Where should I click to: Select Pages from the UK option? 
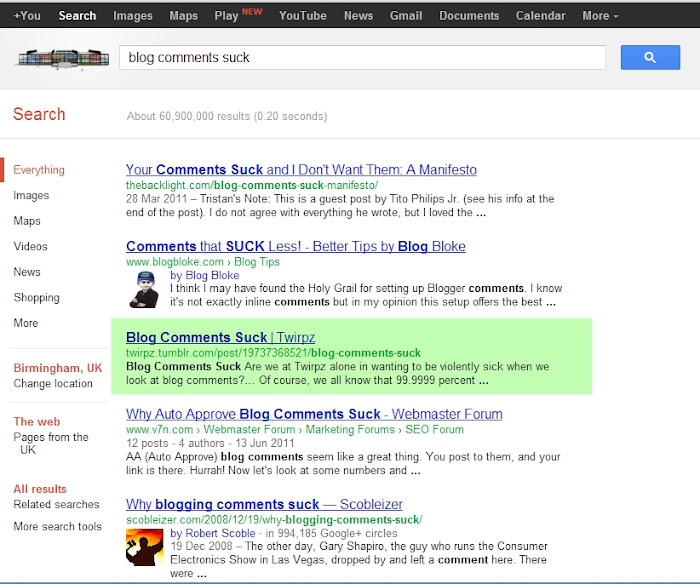51,443
